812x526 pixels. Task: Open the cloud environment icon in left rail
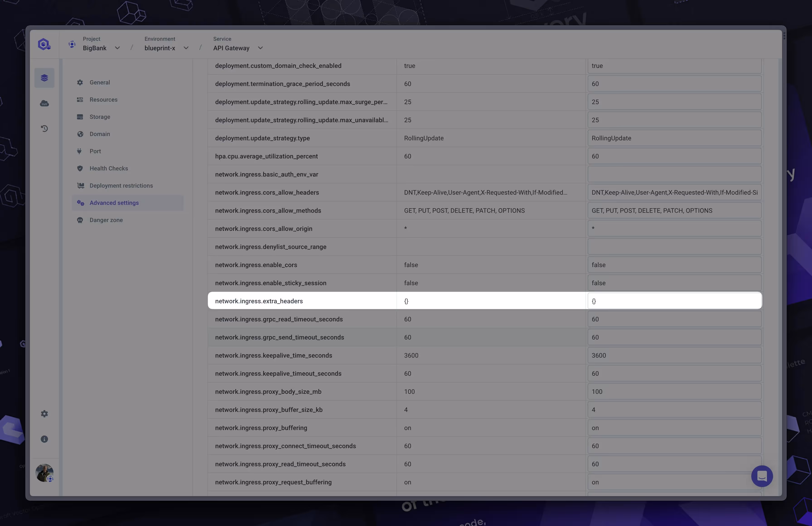(x=44, y=103)
